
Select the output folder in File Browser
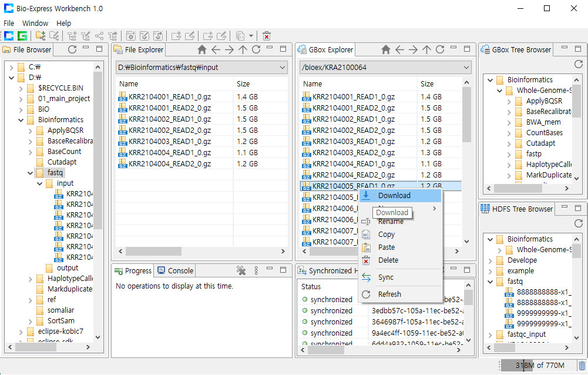coord(68,268)
